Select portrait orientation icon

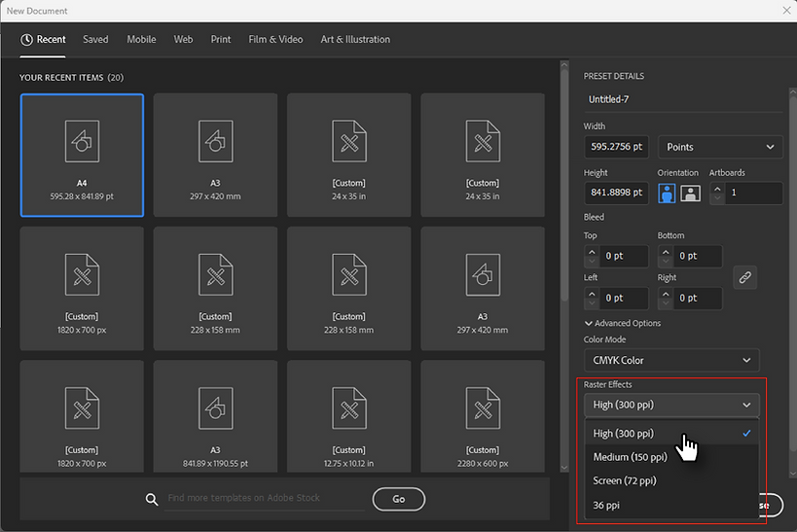[x=667, y=194]
